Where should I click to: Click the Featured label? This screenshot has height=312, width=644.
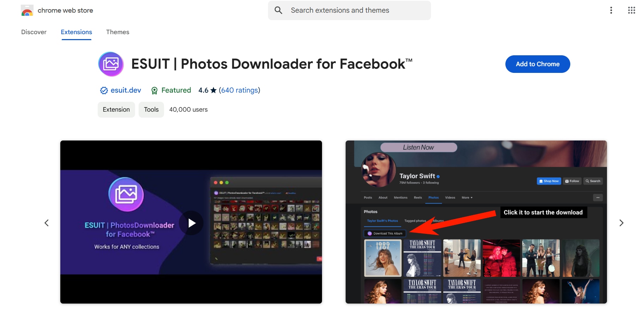176,90
